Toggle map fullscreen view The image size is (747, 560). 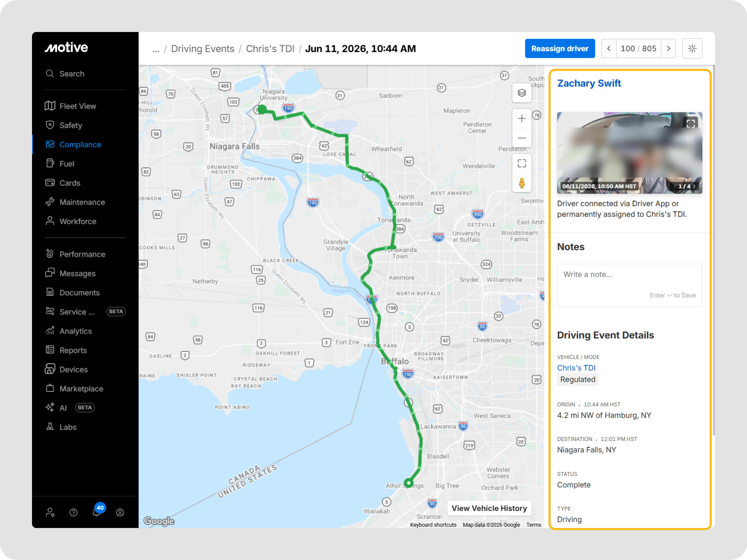522,163
